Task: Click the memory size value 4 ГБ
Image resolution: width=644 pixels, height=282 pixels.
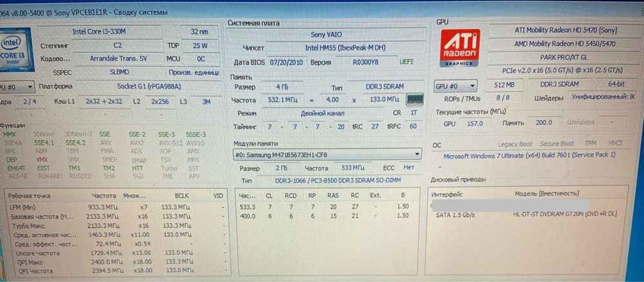Action: (x=283, y=87)
